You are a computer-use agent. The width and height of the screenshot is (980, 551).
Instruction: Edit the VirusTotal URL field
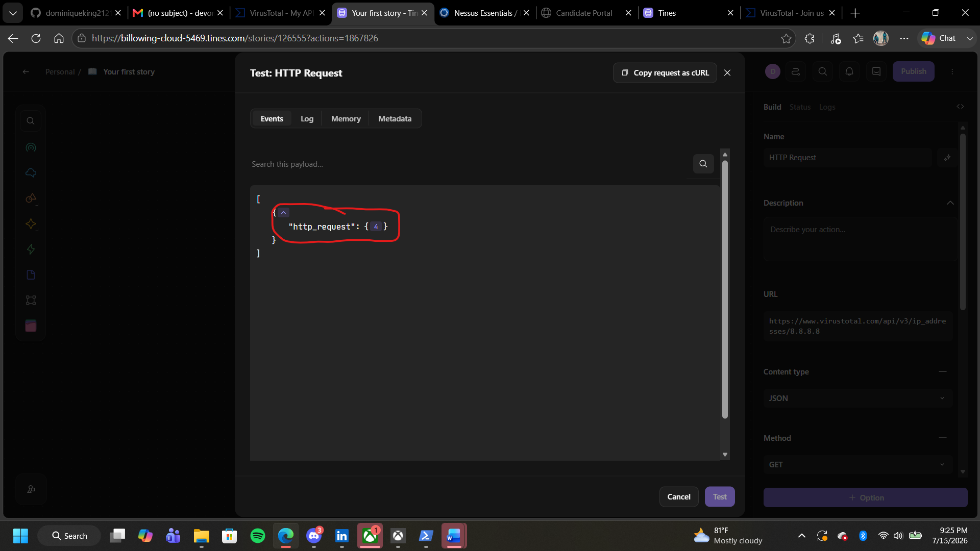pos(858,326)
